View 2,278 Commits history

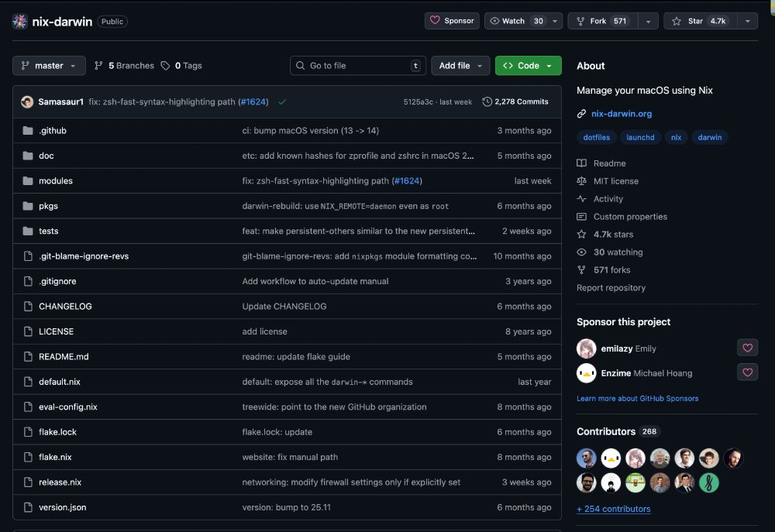[x=515, y=101]
